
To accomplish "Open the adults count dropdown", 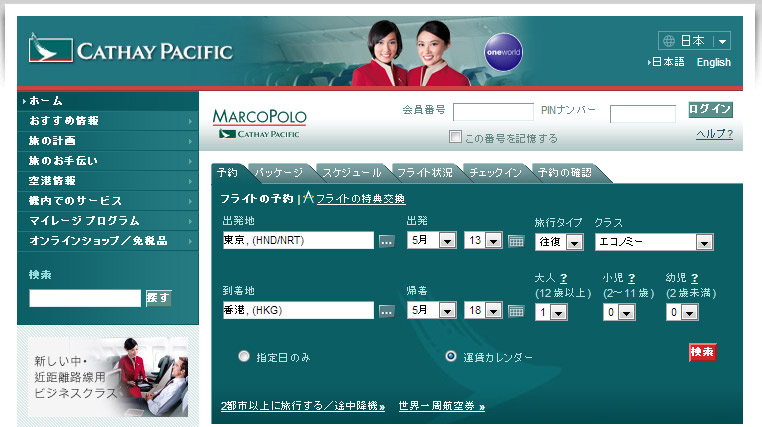I will [x=551, y=312].
